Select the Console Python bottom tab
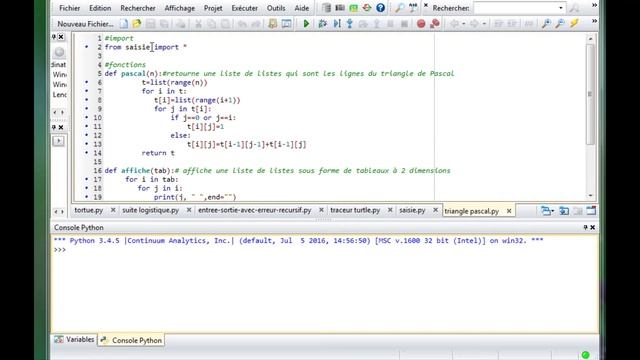 (x=131, y=340)
